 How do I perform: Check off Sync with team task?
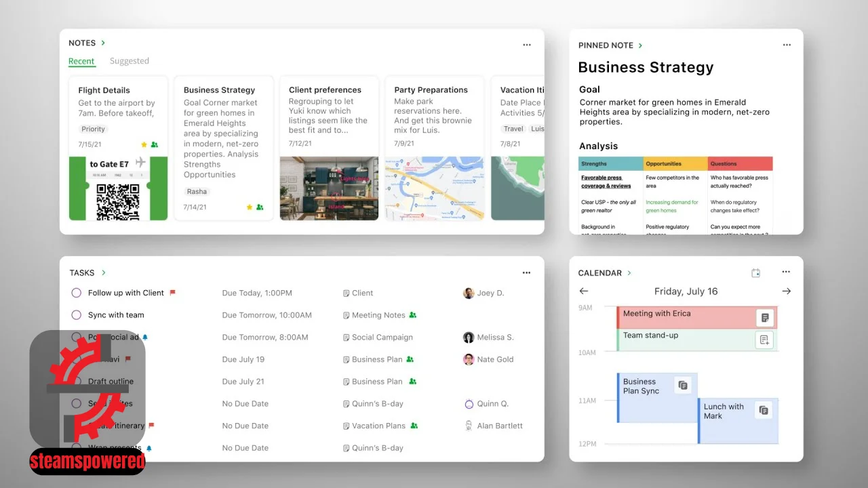click(x=76, y=315)
